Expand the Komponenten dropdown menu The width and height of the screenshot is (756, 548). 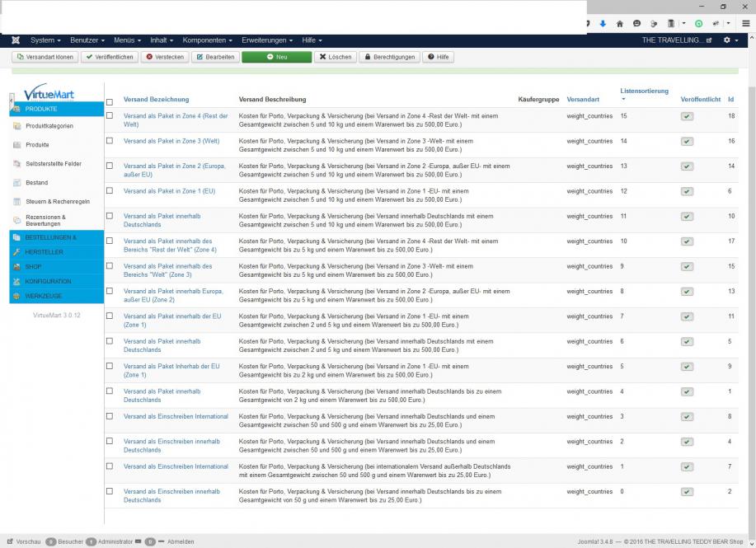[207, 40]
